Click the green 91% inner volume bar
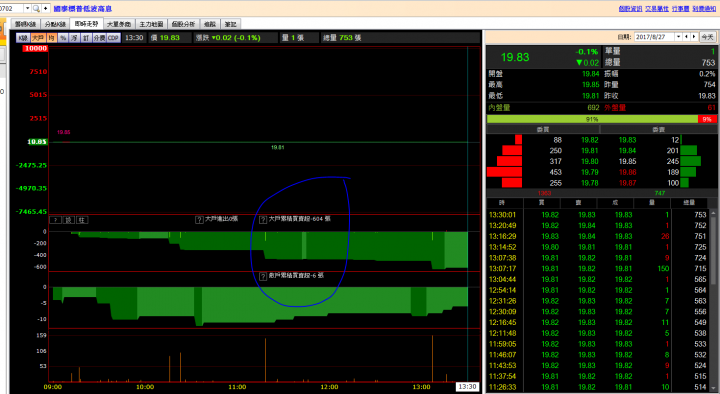The image size is (720, 394). (x=592, y=119)
